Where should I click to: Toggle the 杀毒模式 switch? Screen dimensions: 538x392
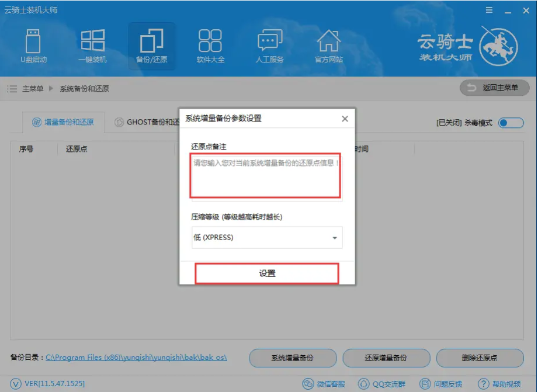(511, 123)
